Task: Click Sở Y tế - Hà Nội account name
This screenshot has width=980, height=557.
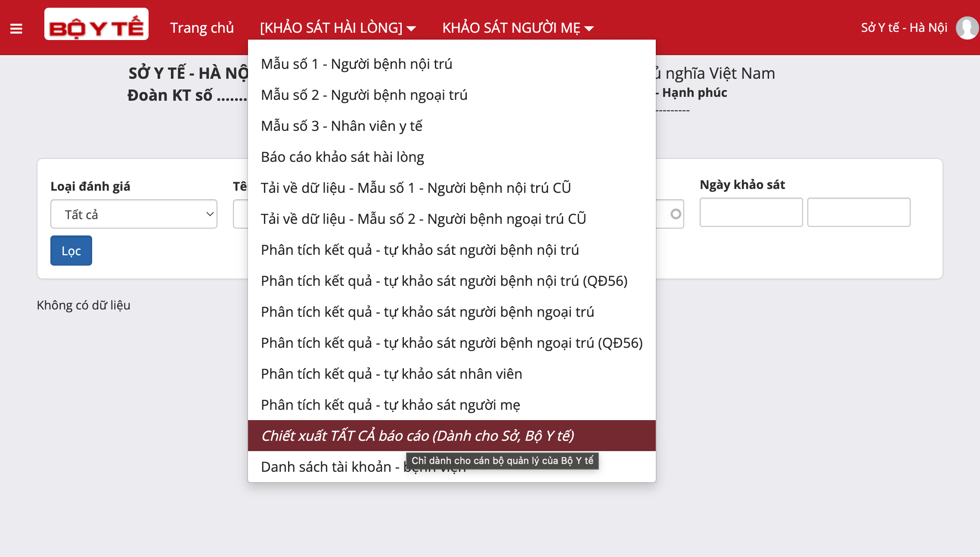Action: (904, 28)
